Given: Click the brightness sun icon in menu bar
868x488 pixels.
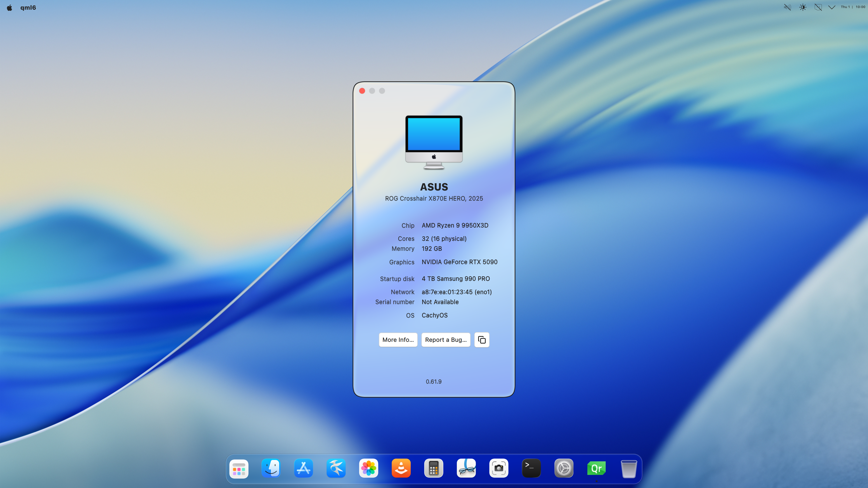Looking at the screenshot, I should coord(803,7).
